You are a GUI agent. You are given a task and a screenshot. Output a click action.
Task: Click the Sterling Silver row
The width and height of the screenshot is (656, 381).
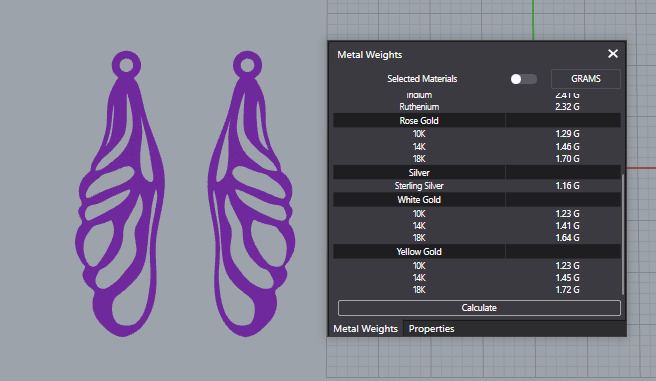point(477,186)
